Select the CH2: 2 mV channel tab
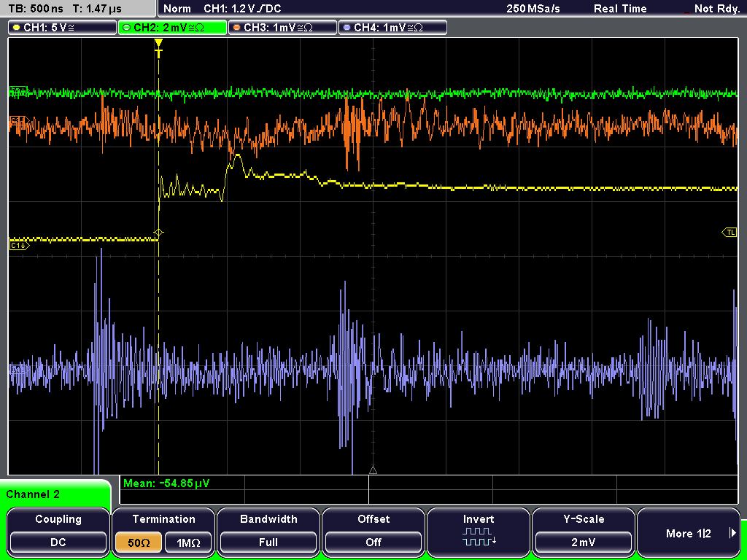 coord(172,27)
